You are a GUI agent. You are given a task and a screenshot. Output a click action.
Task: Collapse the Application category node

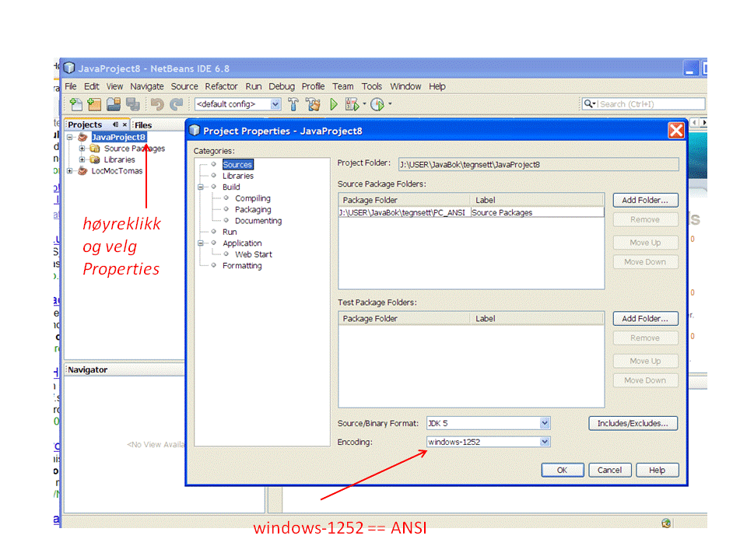point(201,243)
